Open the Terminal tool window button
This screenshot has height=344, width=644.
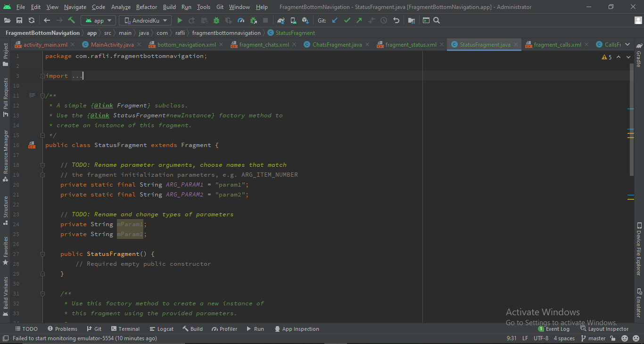click(125, 329)
